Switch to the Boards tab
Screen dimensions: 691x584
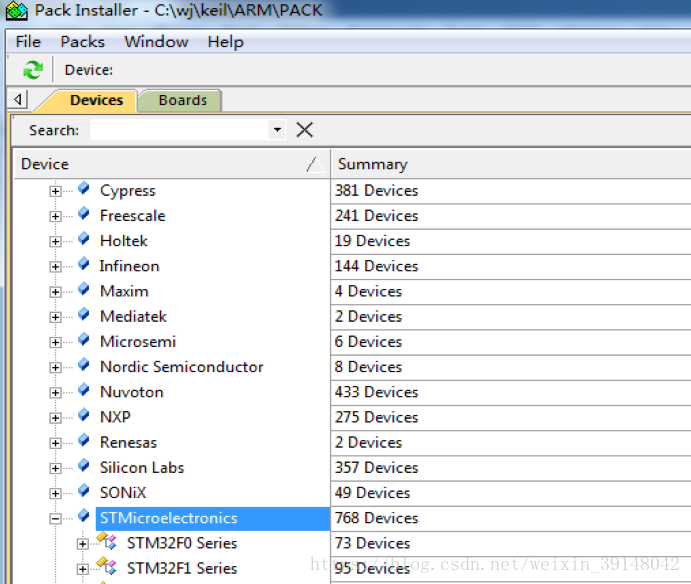[x=182, y=100]
